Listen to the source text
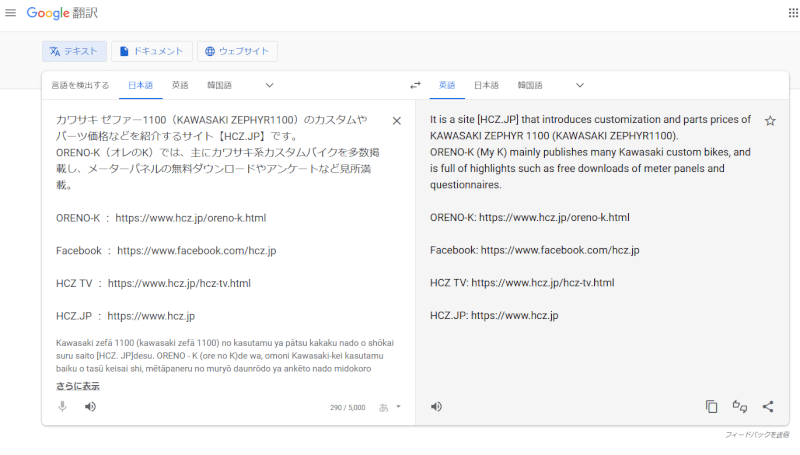The height and width of the screenshot is (455, 800). (90, 407)
